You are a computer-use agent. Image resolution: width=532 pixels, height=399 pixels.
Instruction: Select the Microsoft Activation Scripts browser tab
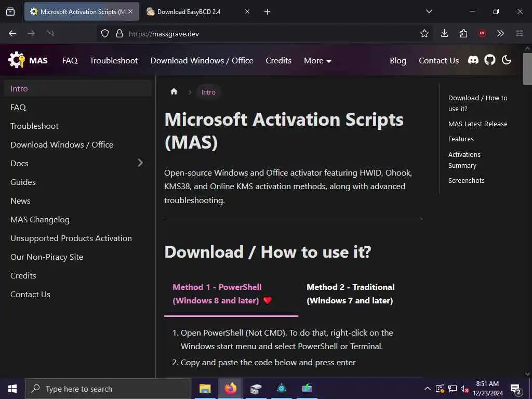point(82,12)
